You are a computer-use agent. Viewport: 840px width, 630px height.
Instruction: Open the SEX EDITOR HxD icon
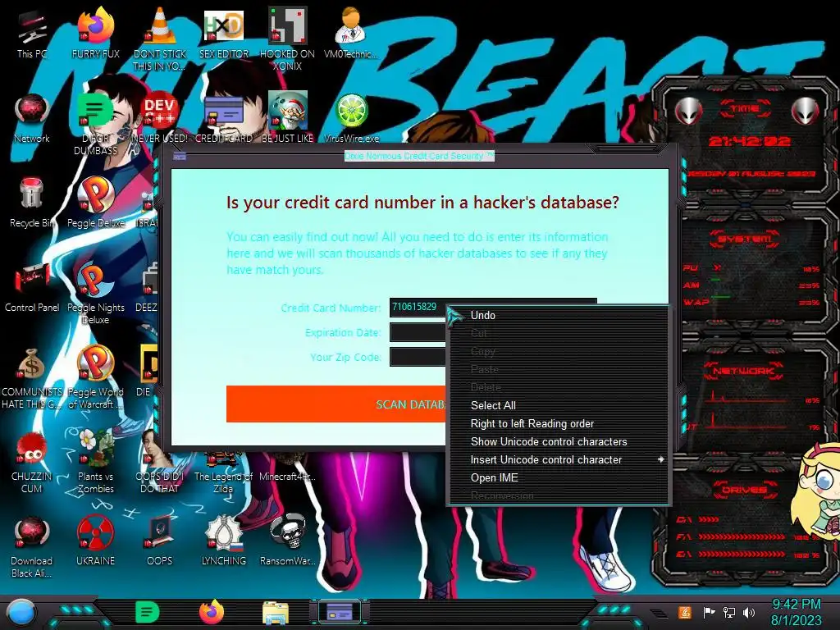pos(224,33)
